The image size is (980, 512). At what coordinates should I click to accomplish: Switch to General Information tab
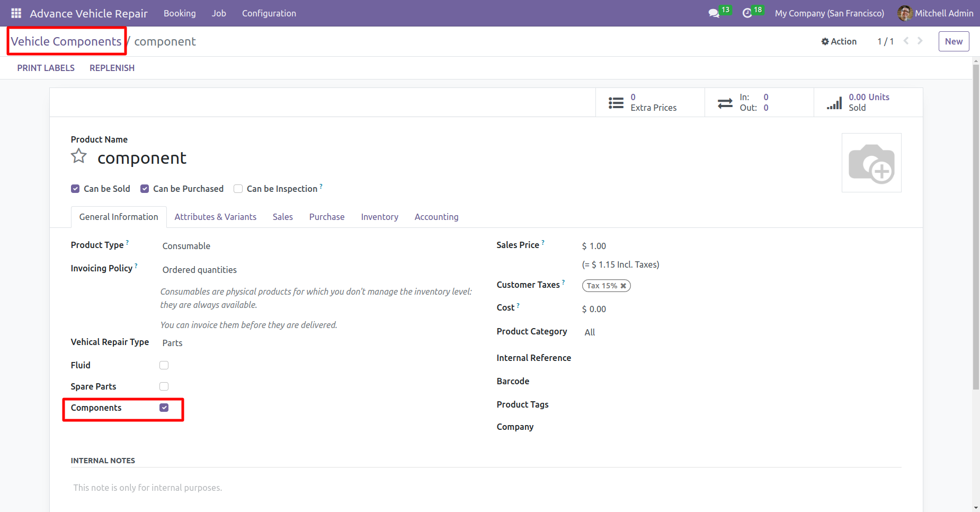119,217
